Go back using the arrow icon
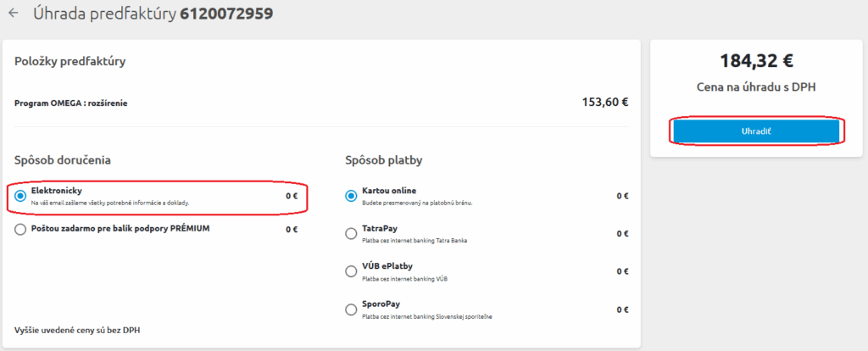The image size is (868, 351). [x=13, y=14]
